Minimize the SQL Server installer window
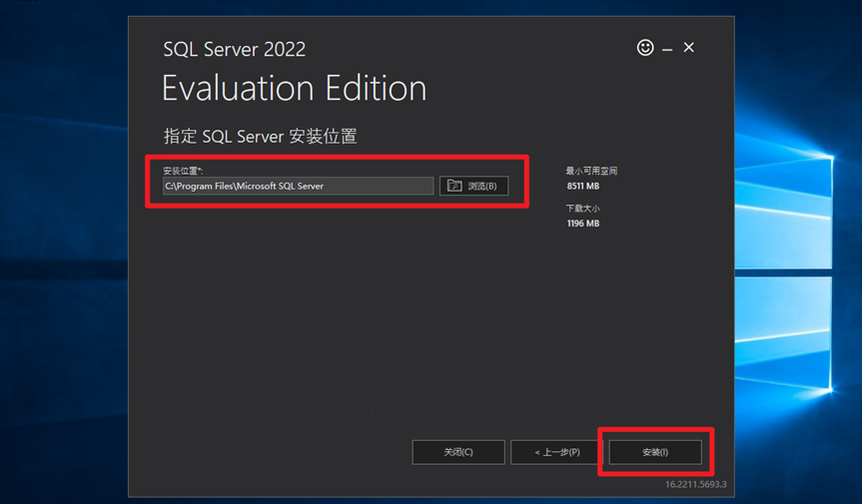Screen dimensions: 862x504 point(667,48)
